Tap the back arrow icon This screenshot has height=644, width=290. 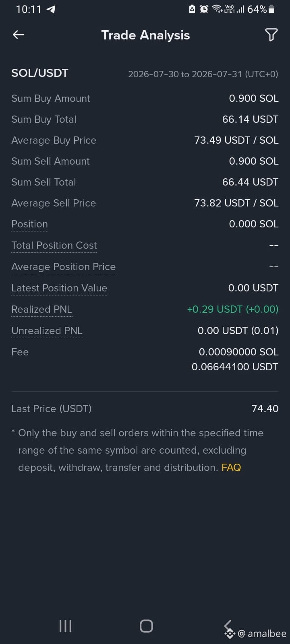pos(19,35)
